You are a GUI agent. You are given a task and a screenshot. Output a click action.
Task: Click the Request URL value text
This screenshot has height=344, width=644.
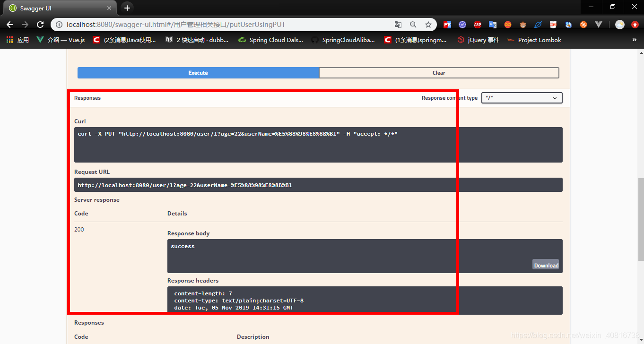[185, 185]
